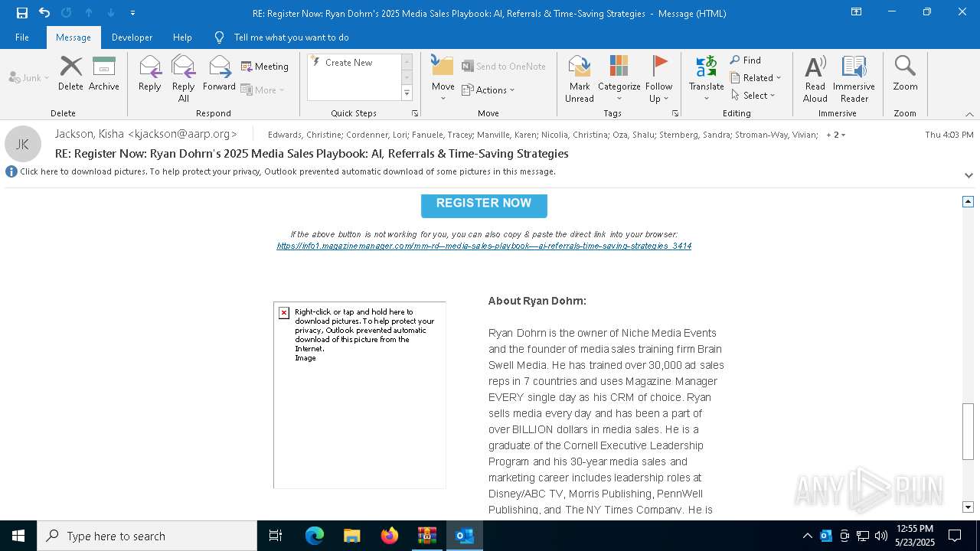Image resolution: width=980 pixels, height=551 pixels.
Task: Click the Undo arrow in quick access toolbar
Action: click(44, 13)
